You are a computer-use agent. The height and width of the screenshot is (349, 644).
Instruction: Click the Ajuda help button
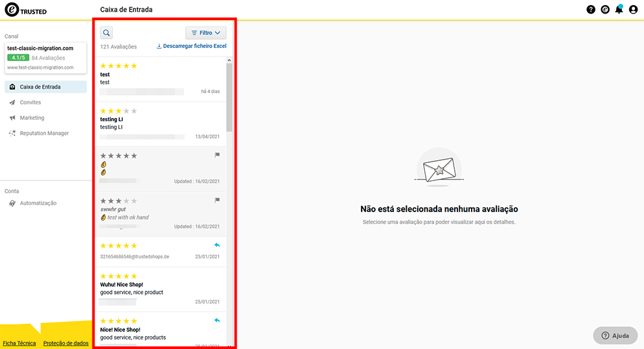pyautogui.click(x=615, y=336)
